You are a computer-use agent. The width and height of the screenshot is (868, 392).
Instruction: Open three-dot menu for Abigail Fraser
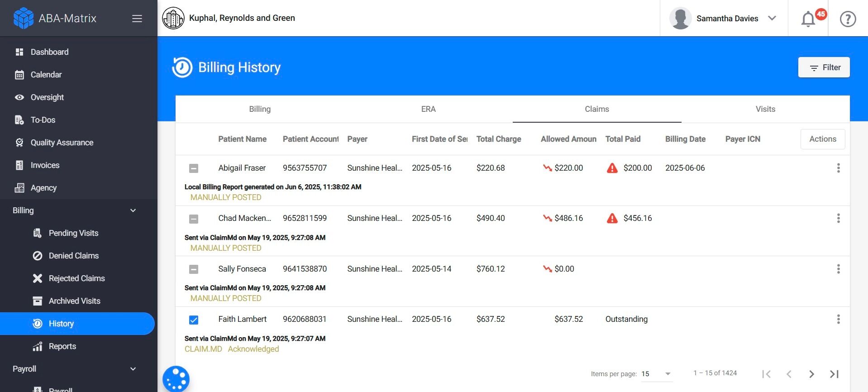(838, 168)
